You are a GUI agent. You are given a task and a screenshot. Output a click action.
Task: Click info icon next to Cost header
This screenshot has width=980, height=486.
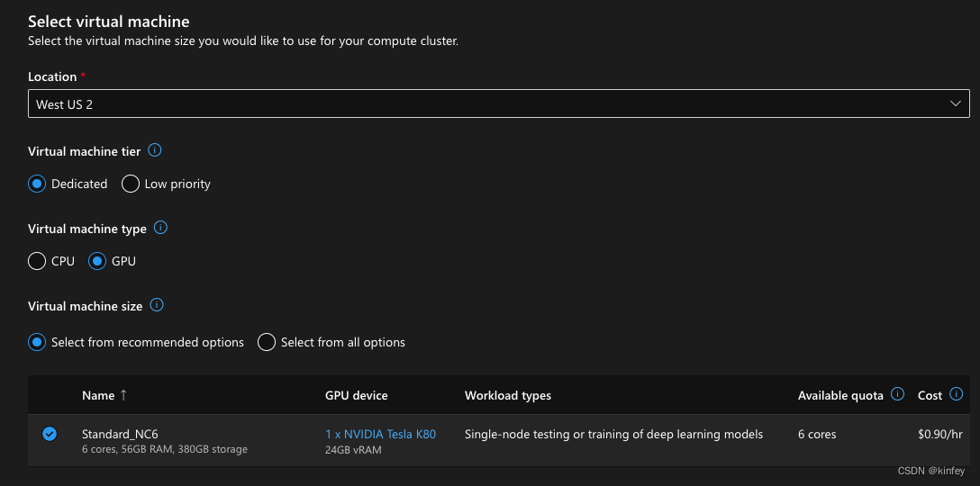click(956, 394)
